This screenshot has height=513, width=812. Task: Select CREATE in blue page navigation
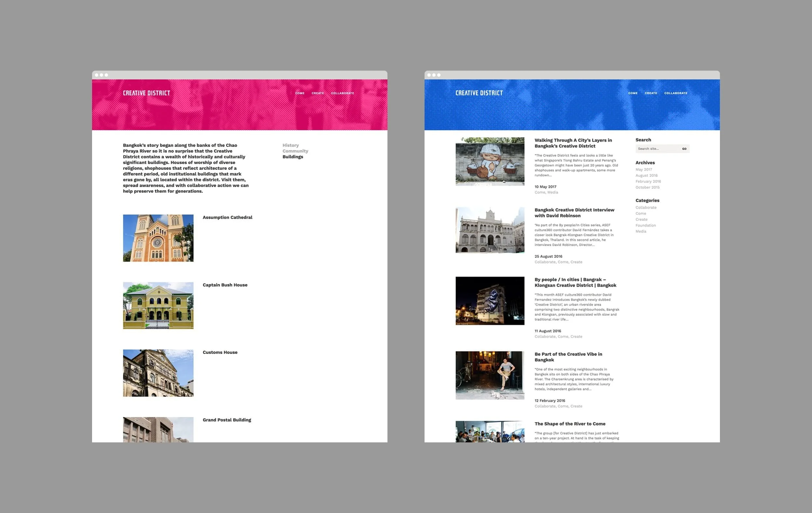[x=650, y=93]
